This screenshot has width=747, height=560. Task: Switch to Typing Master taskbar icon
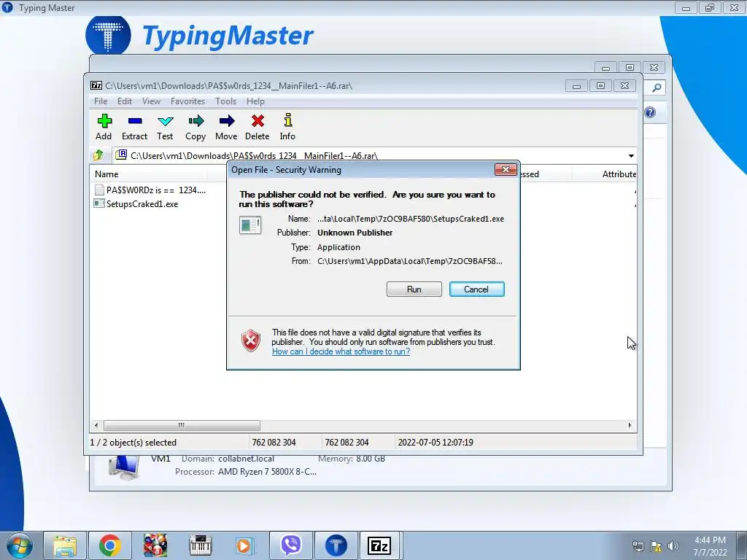pos(336,545)
